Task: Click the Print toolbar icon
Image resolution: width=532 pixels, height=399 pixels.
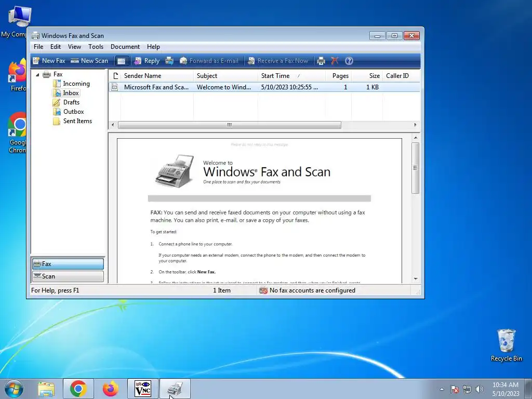Action: tap(321, 61)
